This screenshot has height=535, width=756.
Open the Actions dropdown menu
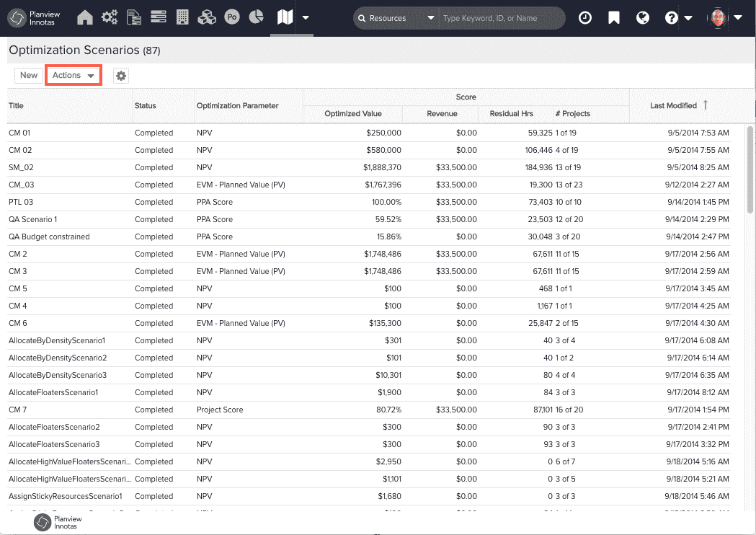click(x=74, y=75)
